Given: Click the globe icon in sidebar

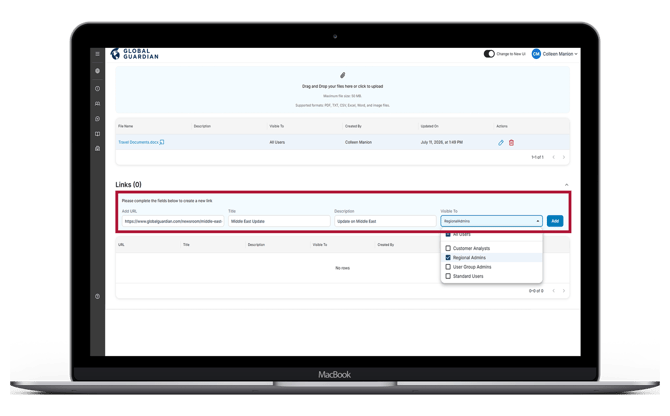Looking at the screenshot, I should tap(97, 71).
